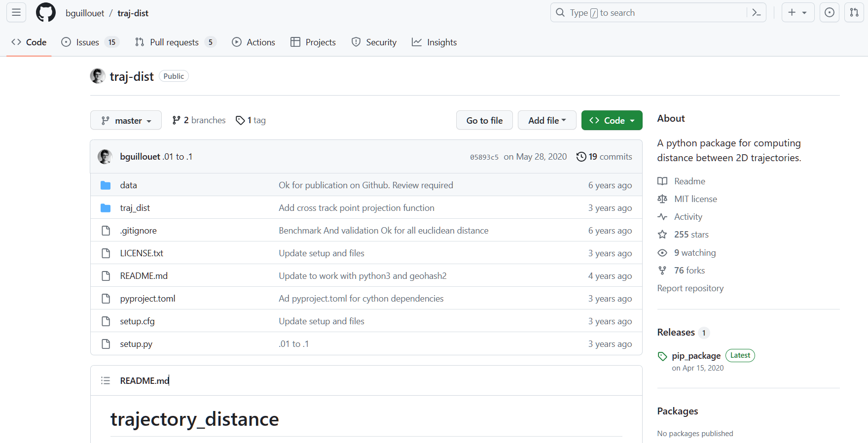Expand the master branch dropdown
The height and width of the screenshot is (443, 868).
click(x=126, y=120)
